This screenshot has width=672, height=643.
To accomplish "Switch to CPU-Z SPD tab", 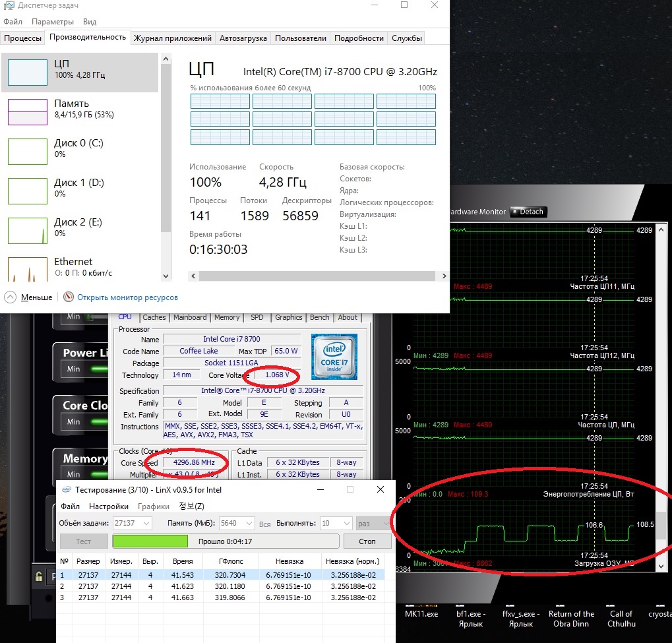I will (257, 318).
